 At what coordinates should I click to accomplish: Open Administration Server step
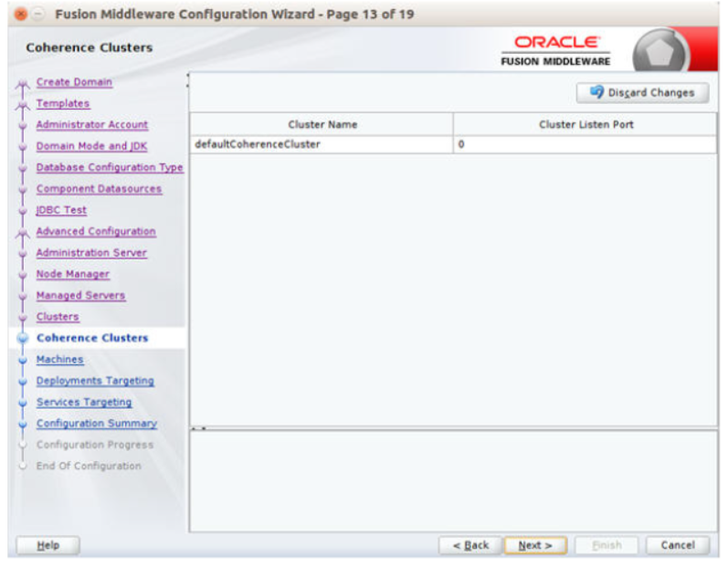(91, 253)
